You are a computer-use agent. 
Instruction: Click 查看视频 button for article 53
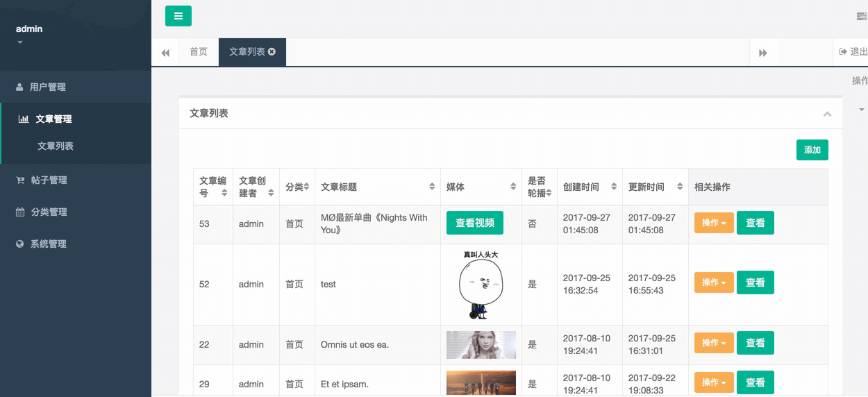coord(475,223)
